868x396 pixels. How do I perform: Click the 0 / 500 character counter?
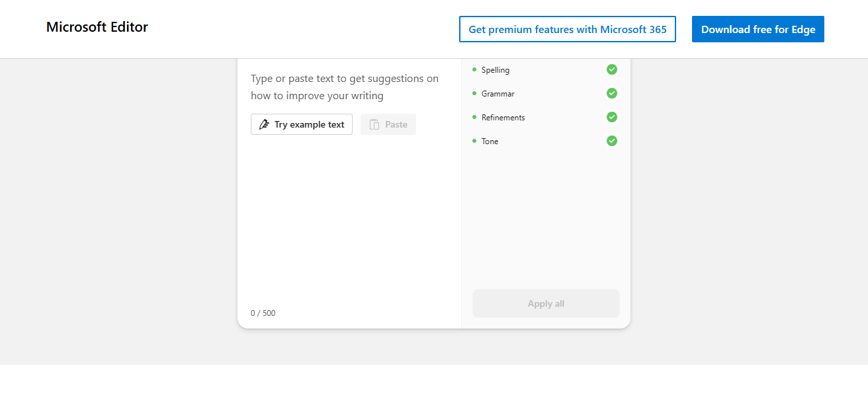coord(263,313)
